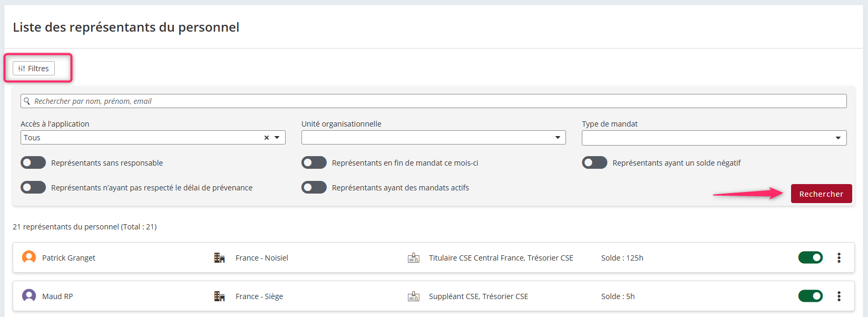Open three-dot menu for Patrick Granget
The image size is (868, 317).
point(839,258)
